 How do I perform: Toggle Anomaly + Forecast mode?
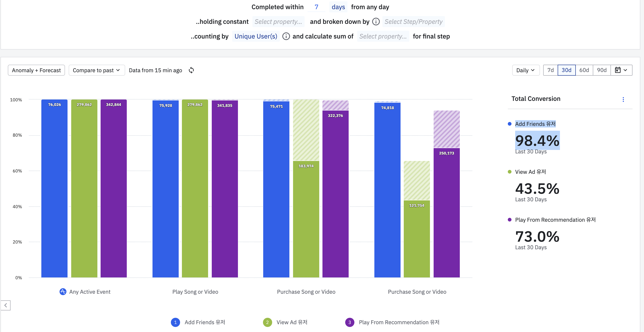point(36,70)
